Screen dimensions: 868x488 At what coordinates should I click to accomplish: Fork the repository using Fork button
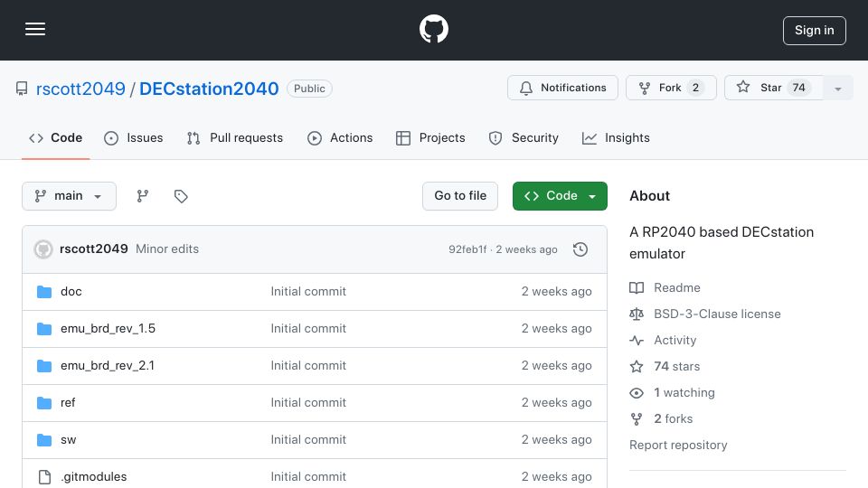tap(671, 88)
